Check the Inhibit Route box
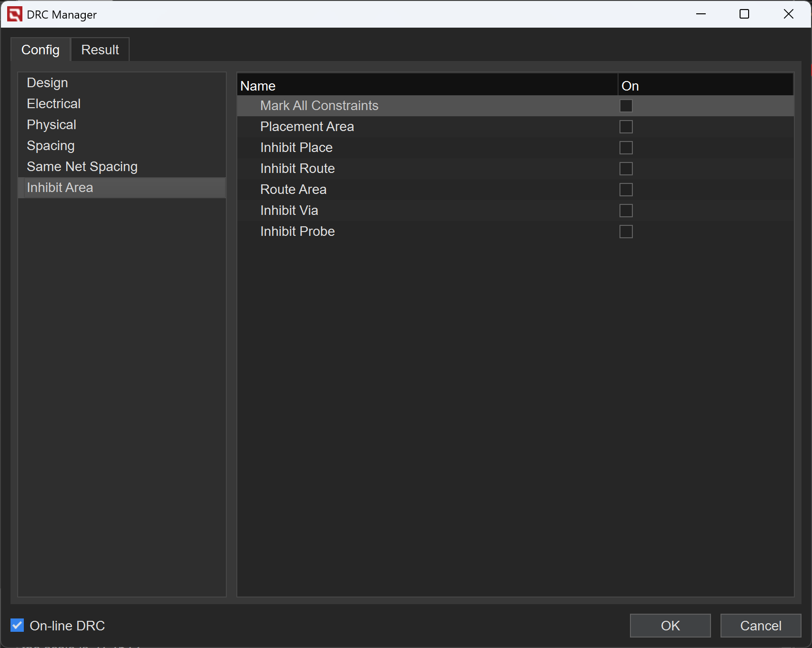Viewport: 812px width, 648px height. [626, 169]
